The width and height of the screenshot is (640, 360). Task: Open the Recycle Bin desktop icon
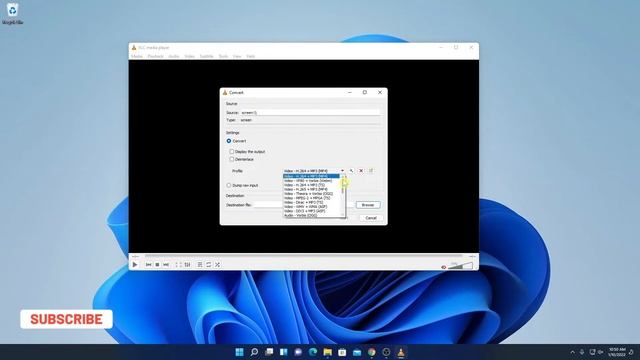(12, 13)
